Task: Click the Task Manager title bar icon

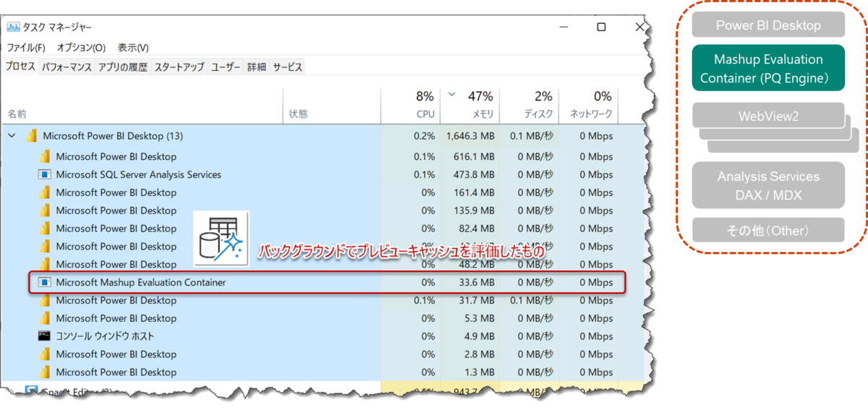Action: click(x=14, y=27)
